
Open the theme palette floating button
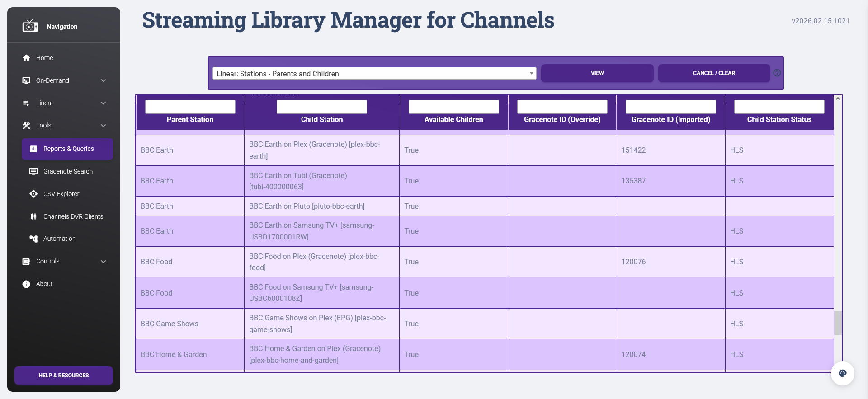point(842,373)
